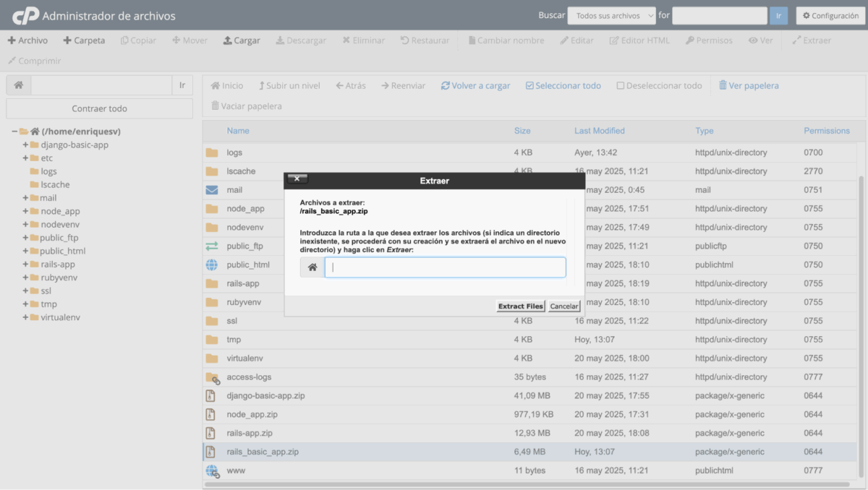This screenshot has width=868, height=490.
Task: Expand the node_app tree folder
Action: tap(25, 211)
